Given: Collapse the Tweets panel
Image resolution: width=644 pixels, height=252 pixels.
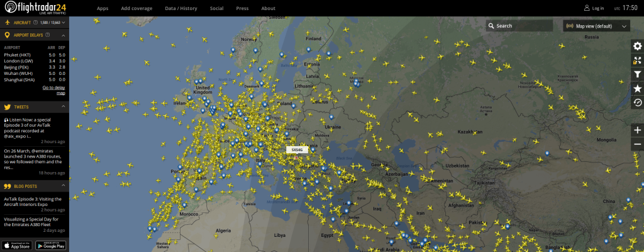Looking at the screenshot, I should [x=64, y=106].
